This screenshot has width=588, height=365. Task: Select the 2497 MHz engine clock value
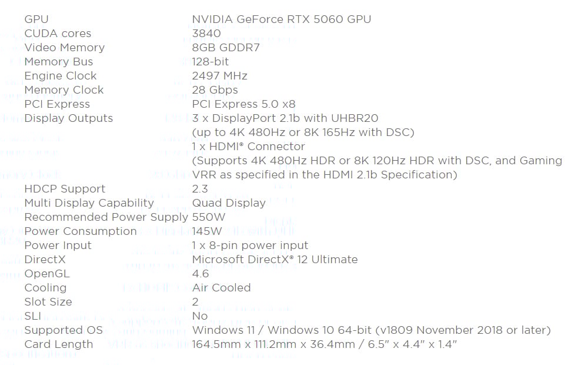coord(219,76)
